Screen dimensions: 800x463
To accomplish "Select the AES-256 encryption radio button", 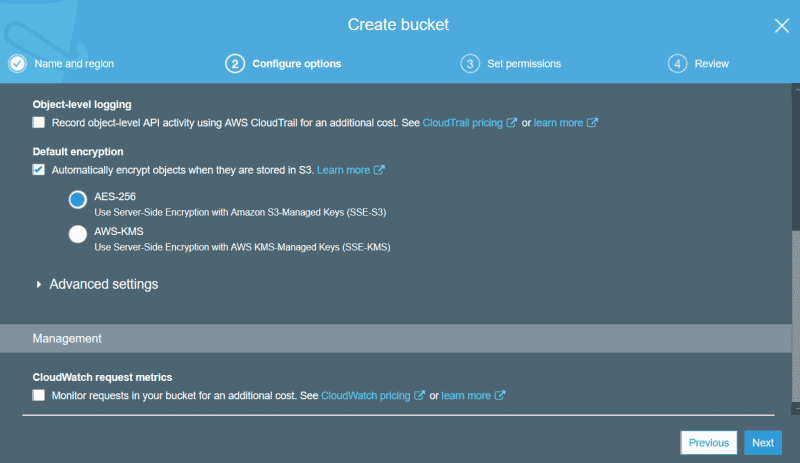I will coord(78,200).
